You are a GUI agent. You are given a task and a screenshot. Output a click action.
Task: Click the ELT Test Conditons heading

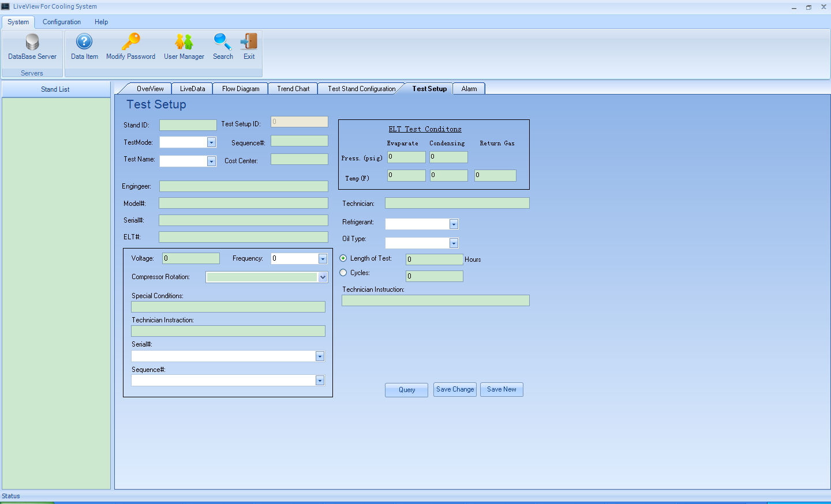[425, 129]
